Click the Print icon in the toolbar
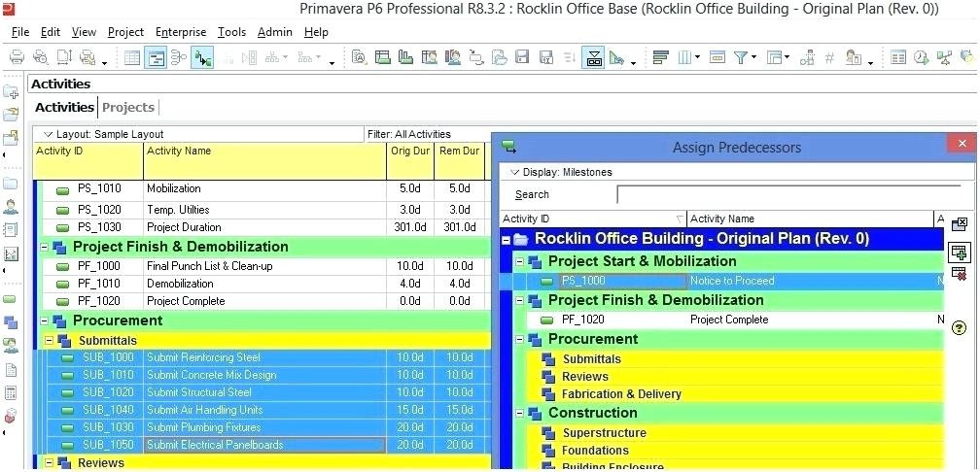The width and height of the screenshot is (980, 472). point(17,57)
